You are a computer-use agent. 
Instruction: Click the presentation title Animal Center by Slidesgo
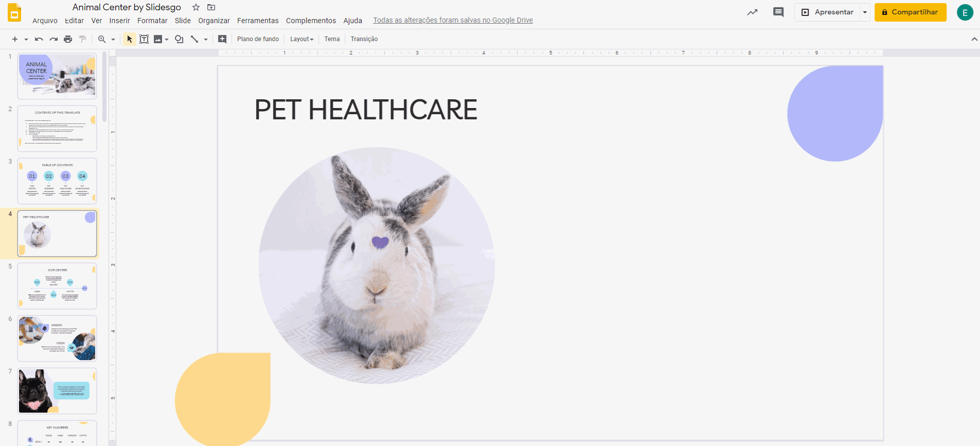coord(127,7)
